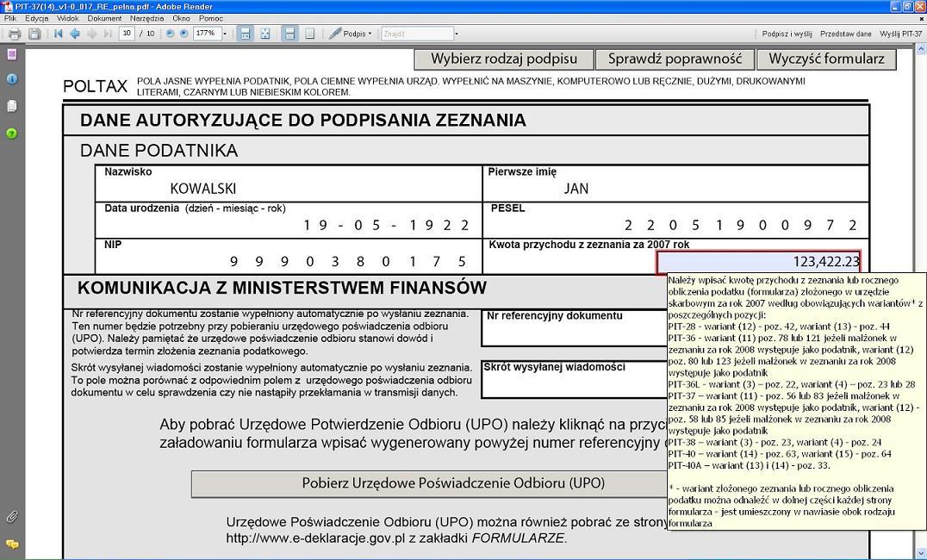
Task: Enable scrolling mode view icon
Action: point(245,34)
